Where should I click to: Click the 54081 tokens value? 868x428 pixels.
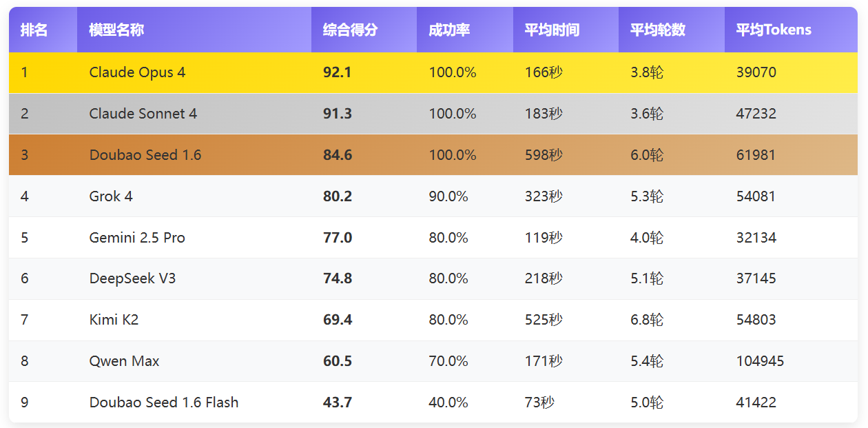pyautogui.click(x=756, y=196)
